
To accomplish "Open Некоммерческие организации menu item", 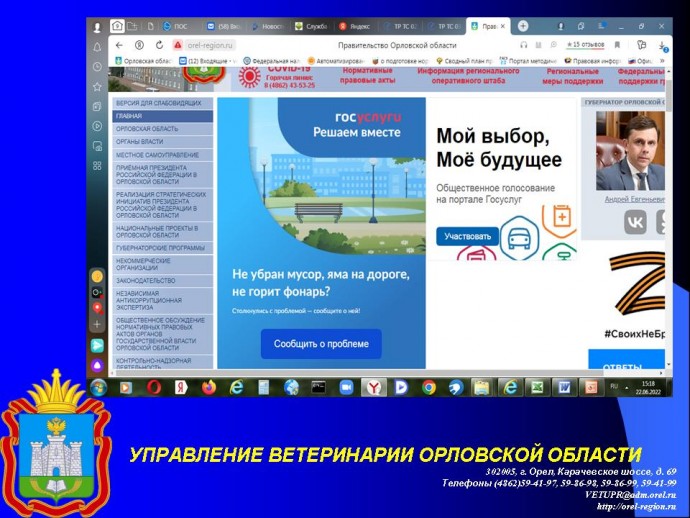I will [x=162, y=264].
